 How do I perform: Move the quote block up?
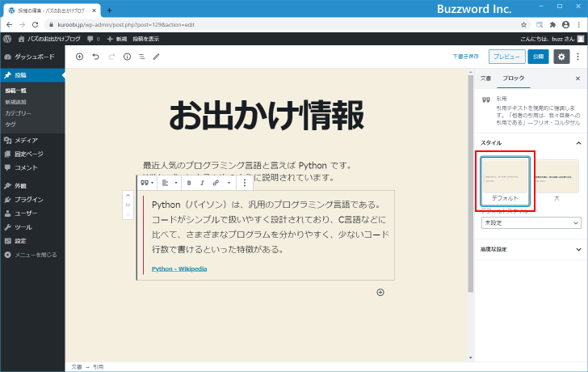[128, 196]
